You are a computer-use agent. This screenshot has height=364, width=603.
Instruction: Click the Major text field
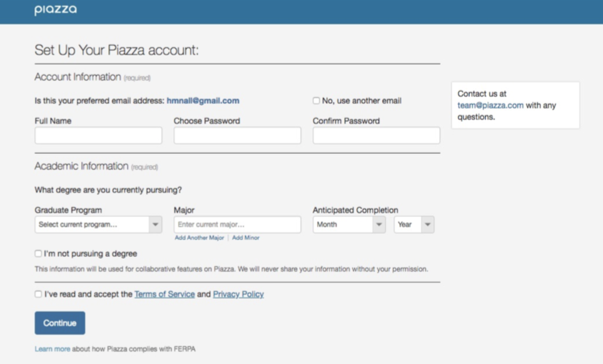click(x=237, y=225)
